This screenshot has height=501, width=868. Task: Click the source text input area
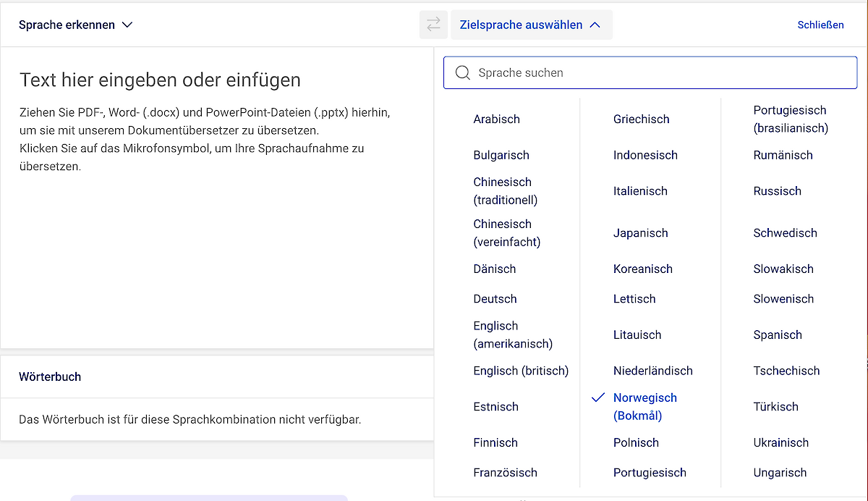tap(217, 217)
